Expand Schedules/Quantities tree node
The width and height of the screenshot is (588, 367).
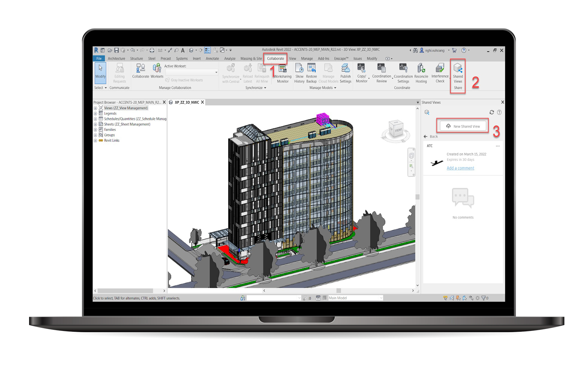(x=95, y=119)
